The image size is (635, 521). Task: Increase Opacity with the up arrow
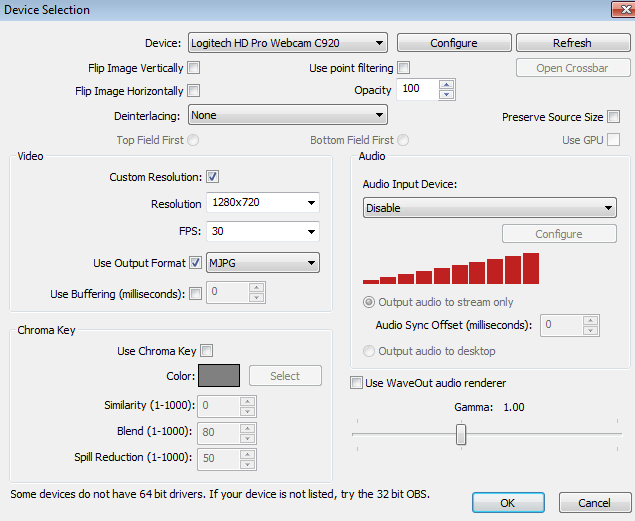[x=447, y=84]
